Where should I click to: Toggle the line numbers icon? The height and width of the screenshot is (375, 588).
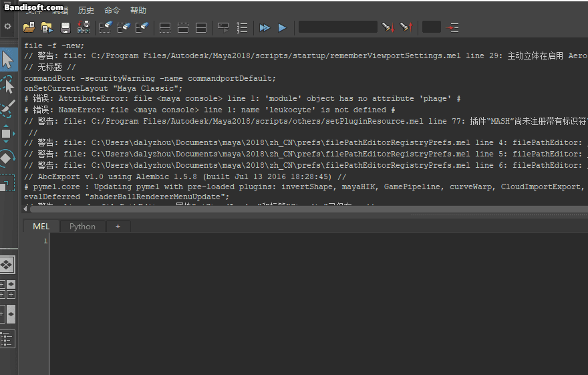[242, 28]
